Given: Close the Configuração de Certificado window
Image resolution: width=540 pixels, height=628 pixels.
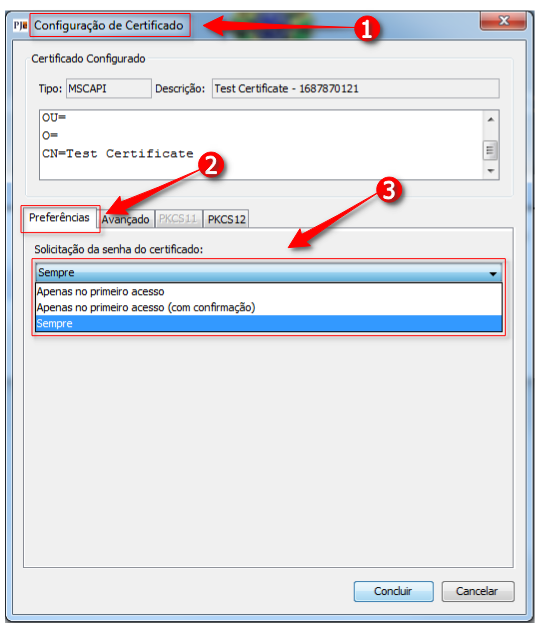Looking at the screenshot, I should (503, 20).
